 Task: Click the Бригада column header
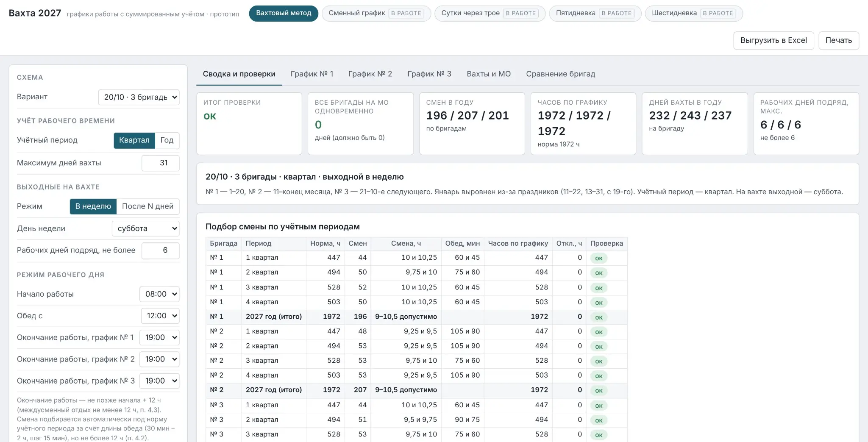coord(224,244)
